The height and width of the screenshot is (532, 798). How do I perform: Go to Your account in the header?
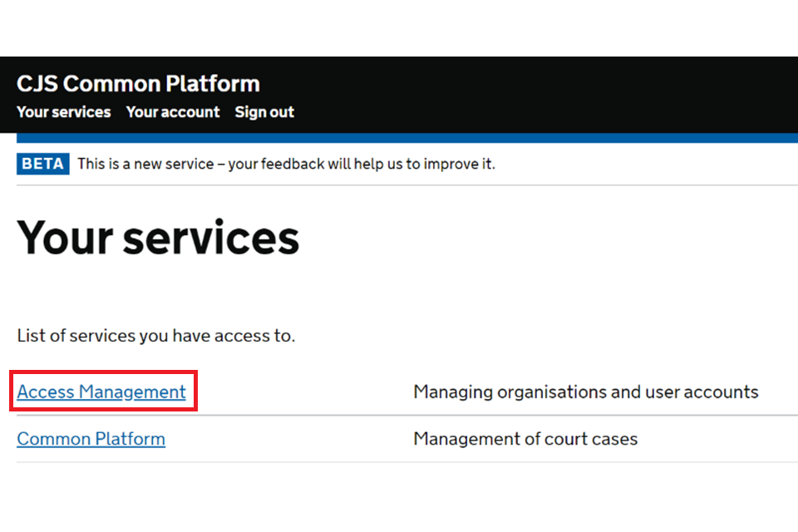(x=173, y=112)
